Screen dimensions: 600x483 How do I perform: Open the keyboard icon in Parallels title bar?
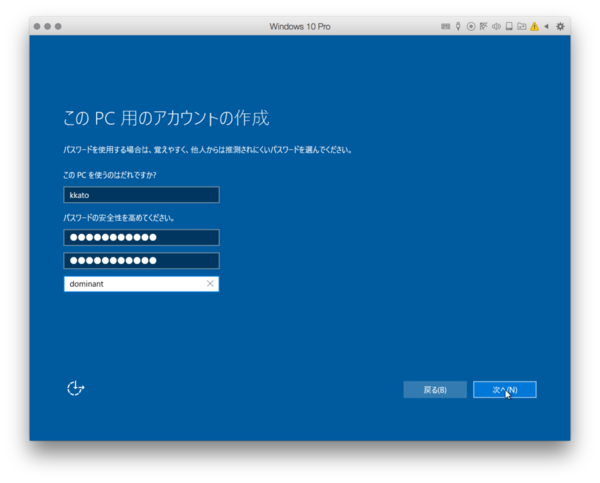click(445, 26)
